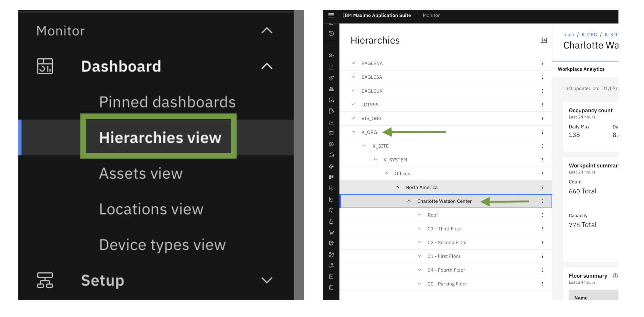Open Pinned dashboards menu item
This screenshot has height=317, width=644.
click(167, 102)
